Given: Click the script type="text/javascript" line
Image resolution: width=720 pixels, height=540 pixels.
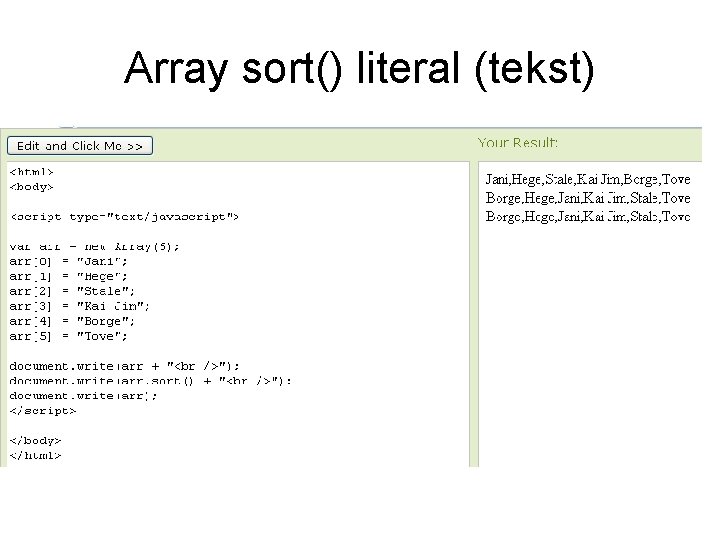Looking at the screenshot, I should click(124, 217).
